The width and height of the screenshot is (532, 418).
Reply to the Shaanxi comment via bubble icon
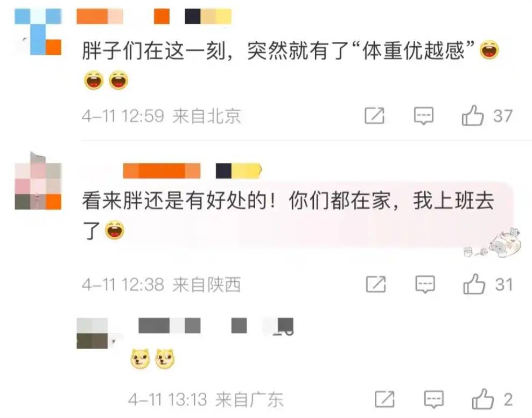pyautogui.click(x=425, y=285)
